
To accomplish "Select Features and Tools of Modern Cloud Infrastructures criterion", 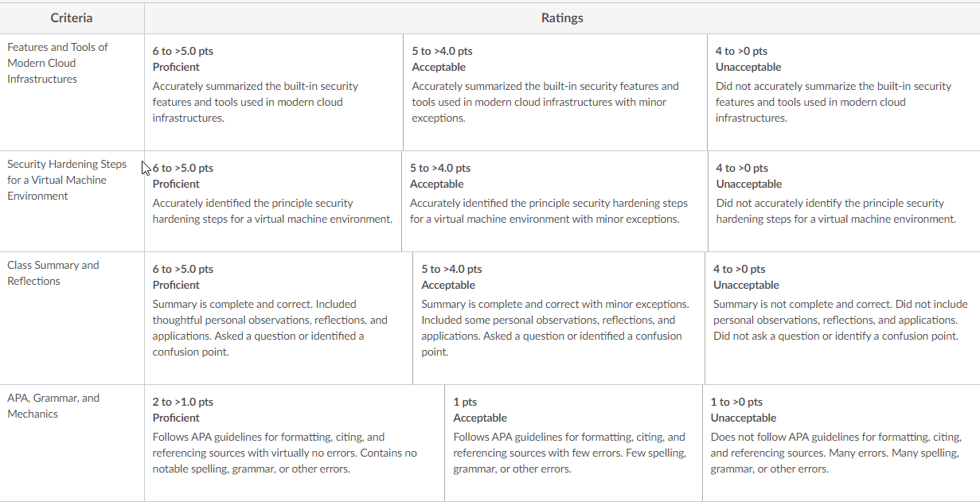I will tap(72, 91).
